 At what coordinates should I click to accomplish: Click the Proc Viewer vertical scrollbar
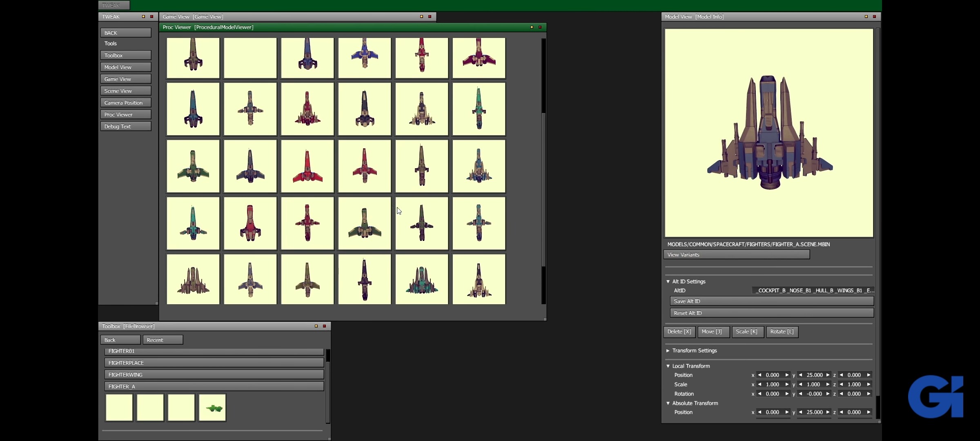tap(543, 189)
